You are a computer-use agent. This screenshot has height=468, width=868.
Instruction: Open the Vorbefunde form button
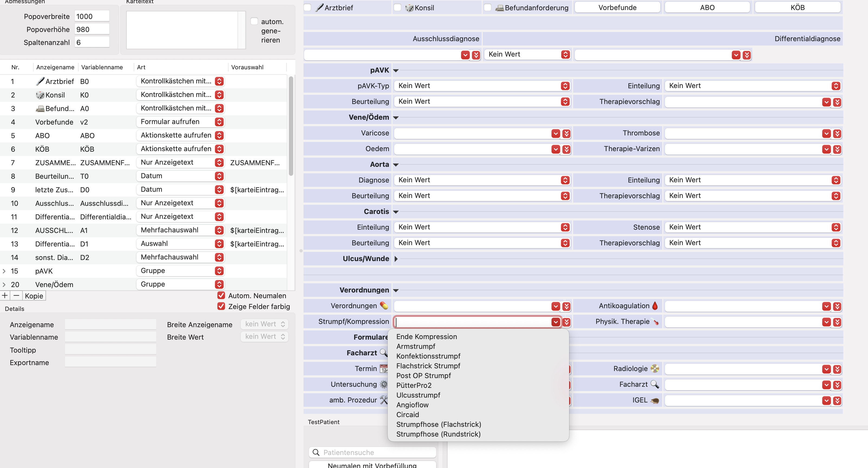click(x=617, y=7)
